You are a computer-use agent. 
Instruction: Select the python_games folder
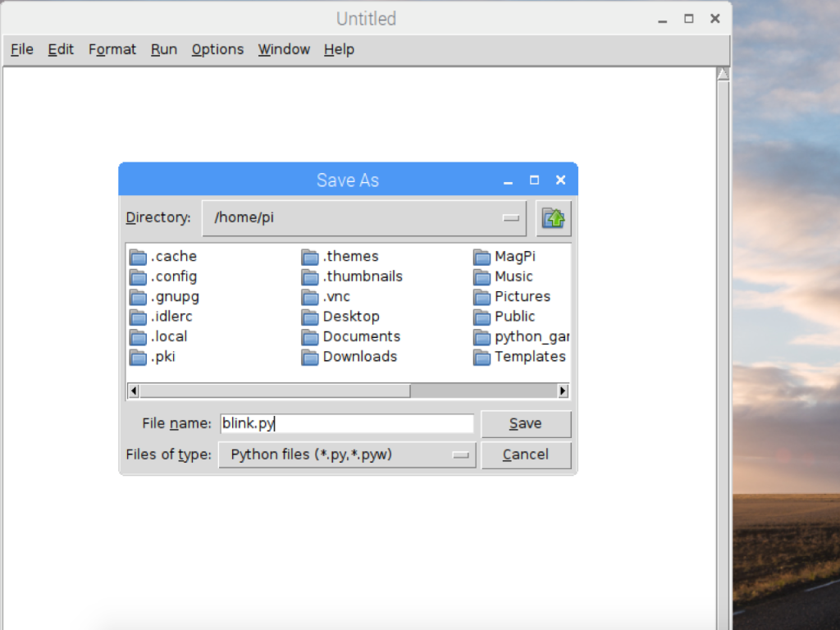[521, 337]
